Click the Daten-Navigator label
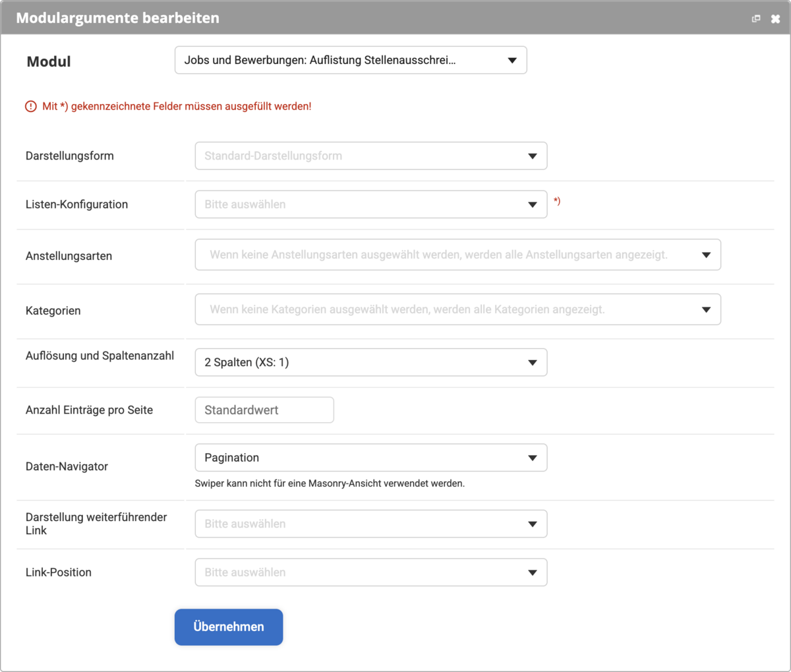Viewport: 791px width, 672px height. pyautogui.click(x=67, y=466)
